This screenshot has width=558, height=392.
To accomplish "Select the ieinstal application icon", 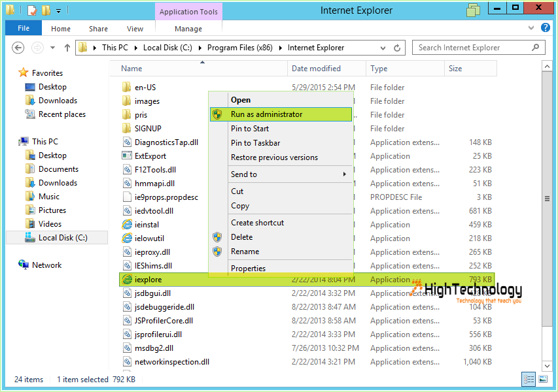I will [x=127, y=225].
